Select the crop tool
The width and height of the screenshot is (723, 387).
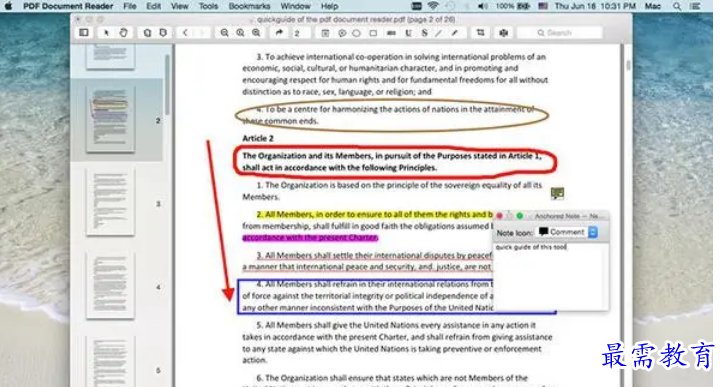(480, 33)
